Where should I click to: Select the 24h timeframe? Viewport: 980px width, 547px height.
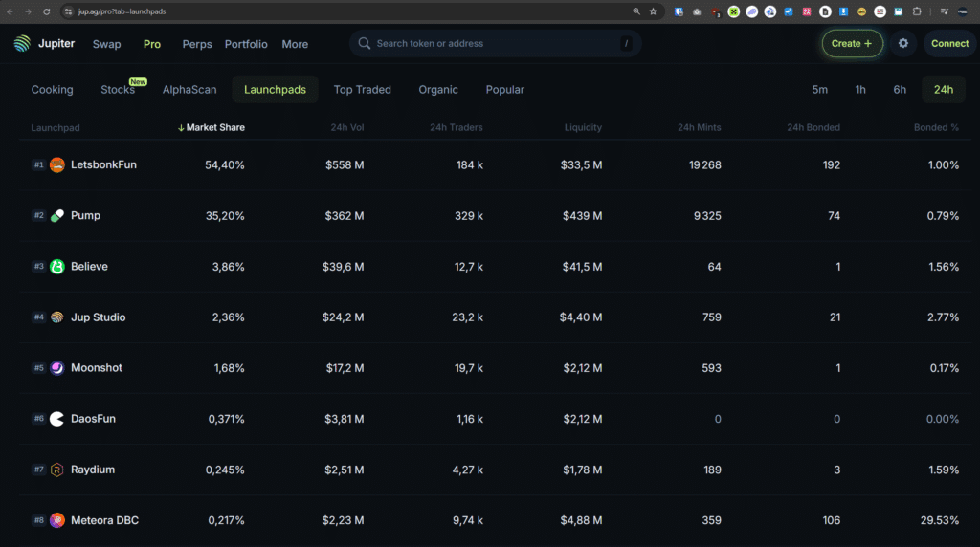943,89
